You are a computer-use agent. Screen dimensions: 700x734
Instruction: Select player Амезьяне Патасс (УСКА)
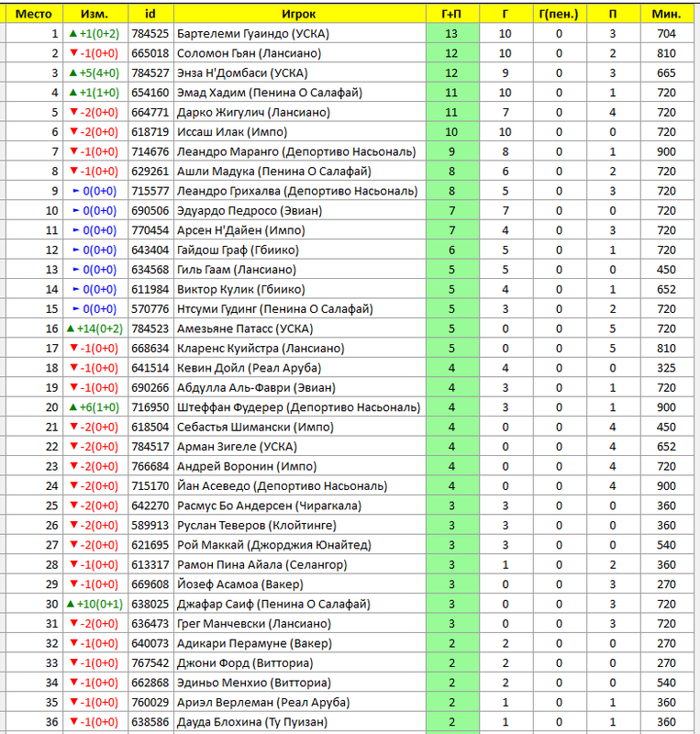(245, 328)
